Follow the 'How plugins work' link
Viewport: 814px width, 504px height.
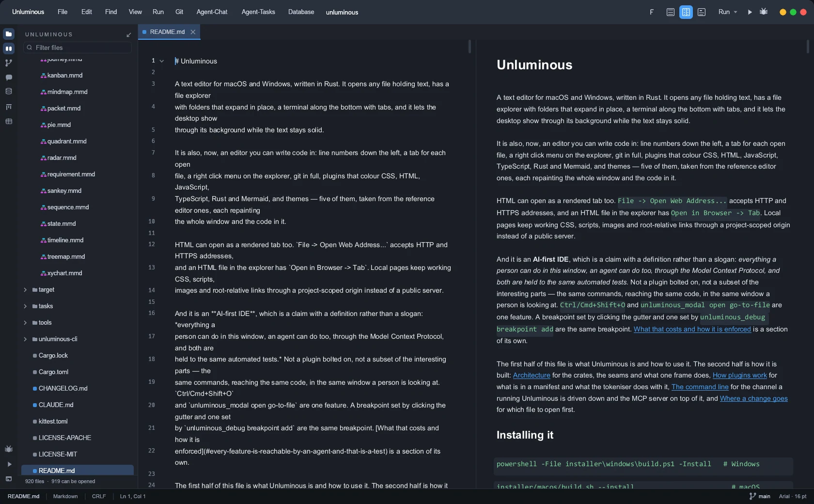pyautogui.click(x=740, y=375)
